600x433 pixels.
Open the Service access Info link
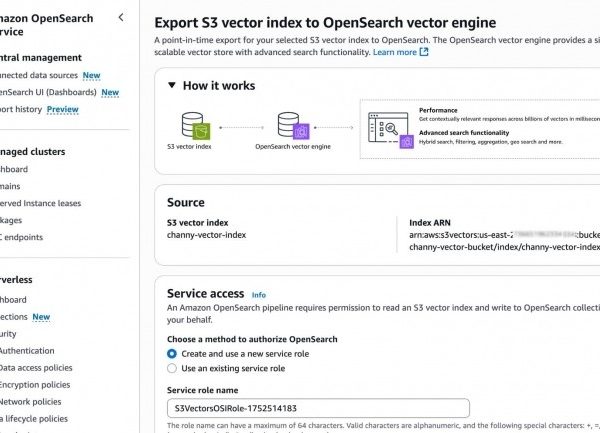coord(259,295)
